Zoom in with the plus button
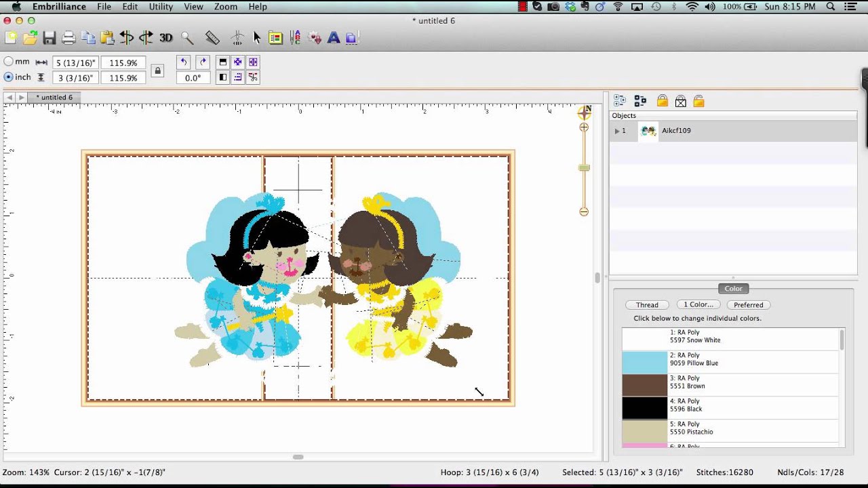Viewport: 868px width, 488px height. click(x=584, y=127)
